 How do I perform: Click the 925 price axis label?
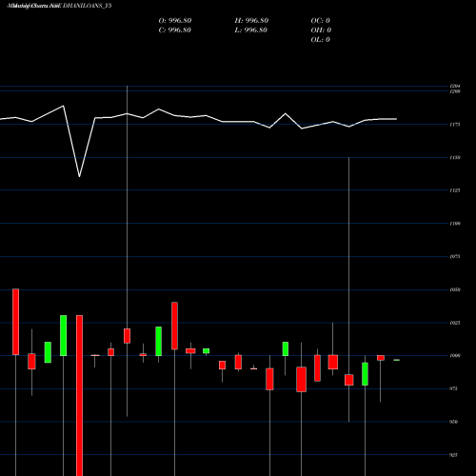click(x=454, y=455)
